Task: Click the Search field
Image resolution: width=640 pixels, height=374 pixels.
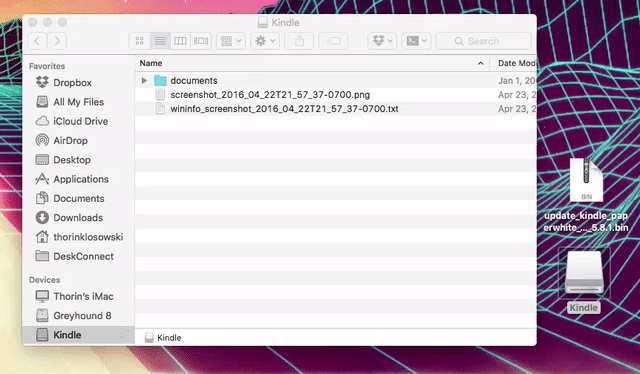Action: pyautogui.click(x=484, y=41)
